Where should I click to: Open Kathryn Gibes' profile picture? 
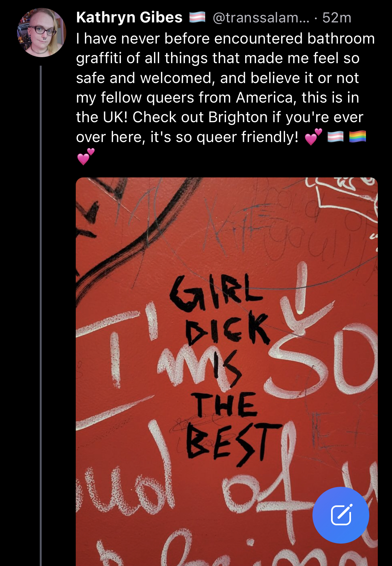[41, 33]
